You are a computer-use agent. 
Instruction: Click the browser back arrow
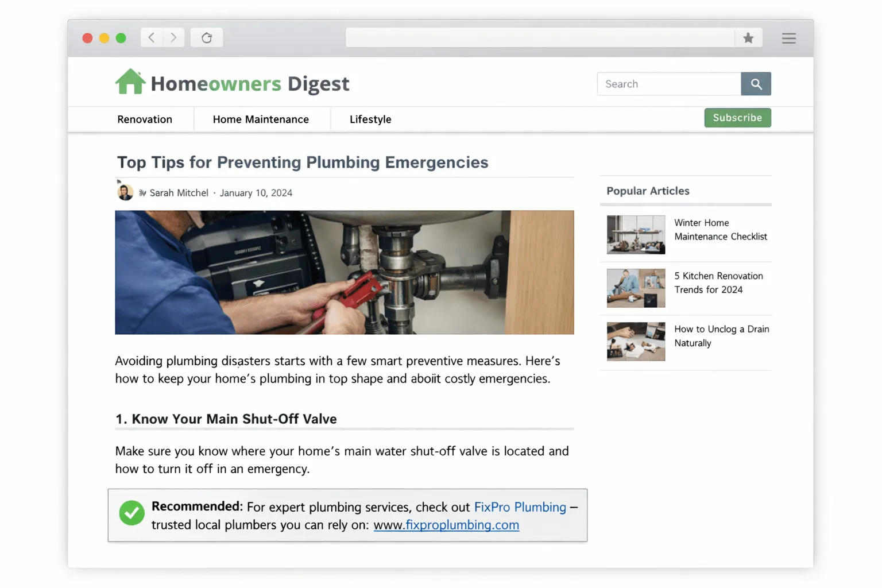coord(152,38)
